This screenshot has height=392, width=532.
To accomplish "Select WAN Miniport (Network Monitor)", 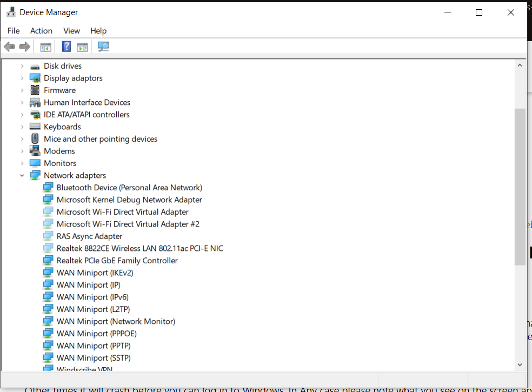I will [116, 321].
